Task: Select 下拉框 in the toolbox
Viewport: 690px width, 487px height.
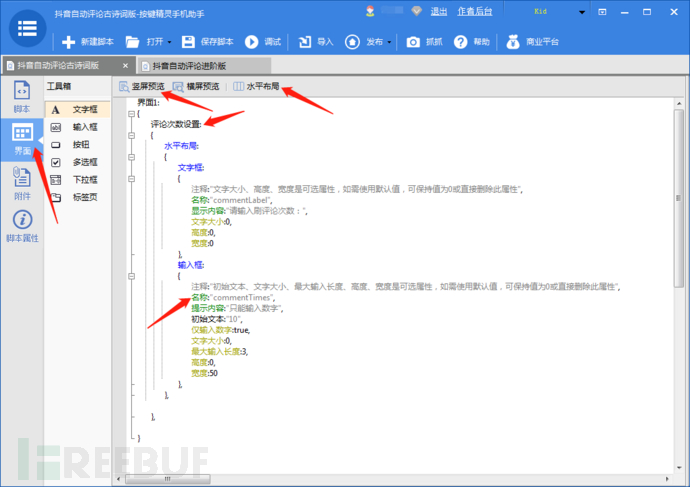Action: coord(77,180)
